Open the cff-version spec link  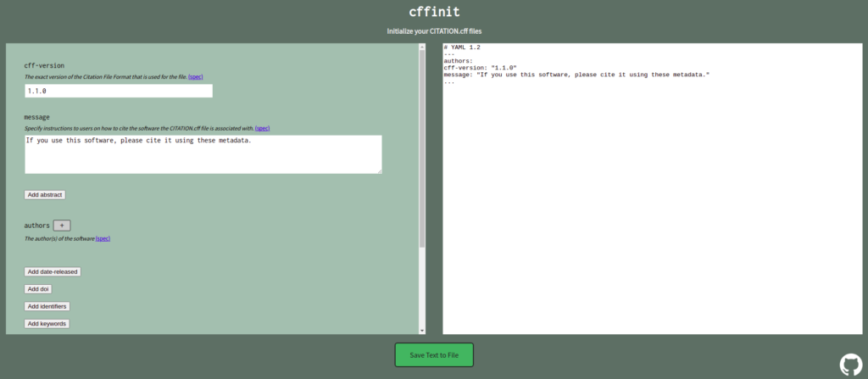[x=196, y=76]
